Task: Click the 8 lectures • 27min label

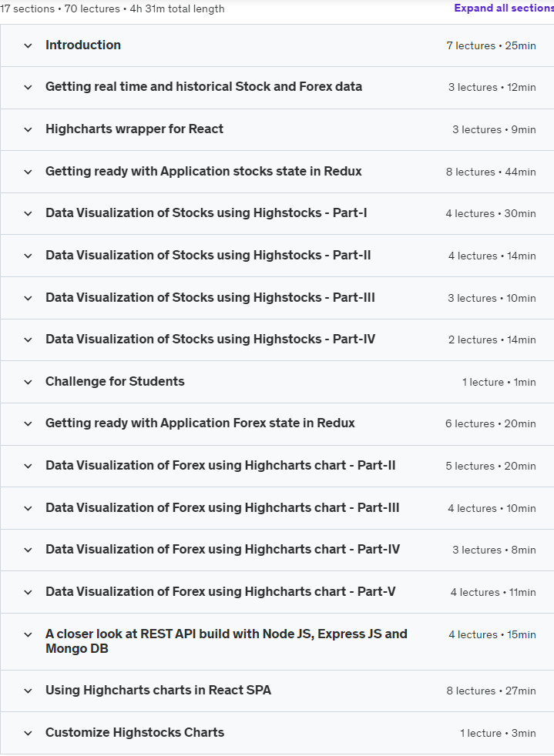Action: tap(492, 691)
